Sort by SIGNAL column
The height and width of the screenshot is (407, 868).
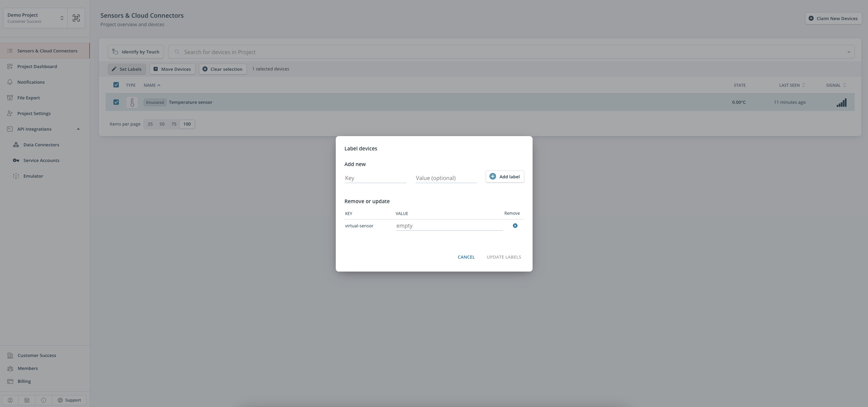[836, 85]
